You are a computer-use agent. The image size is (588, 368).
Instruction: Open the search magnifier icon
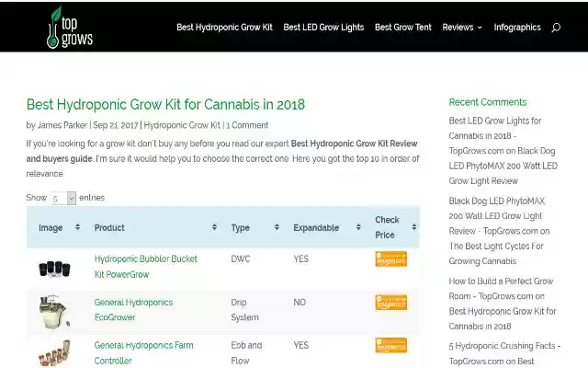(x=556, y=28)
